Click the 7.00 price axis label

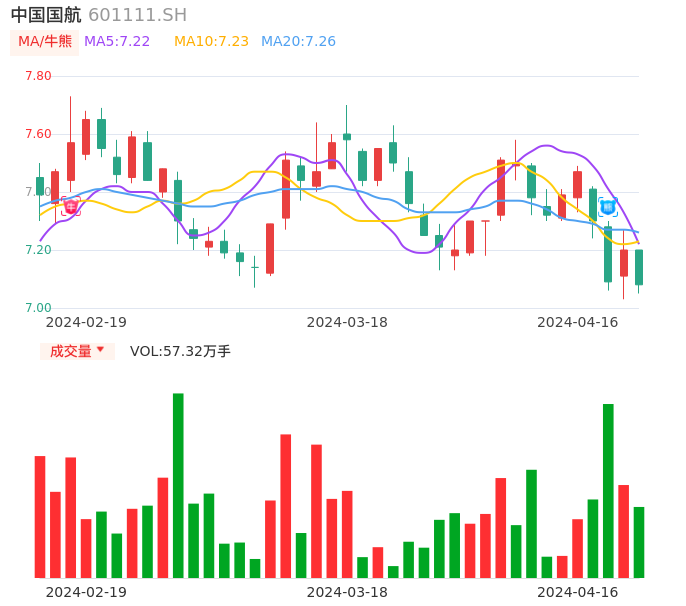coord(38,308)
